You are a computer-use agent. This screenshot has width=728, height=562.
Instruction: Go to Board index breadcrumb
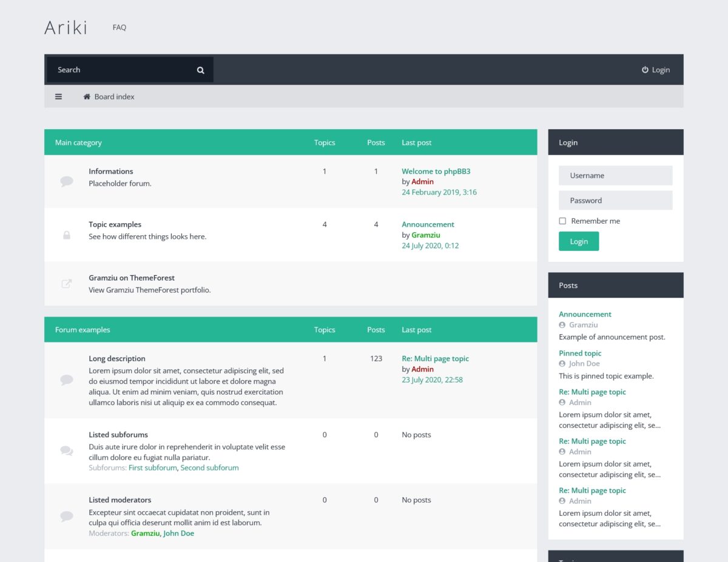pos(114,97)
